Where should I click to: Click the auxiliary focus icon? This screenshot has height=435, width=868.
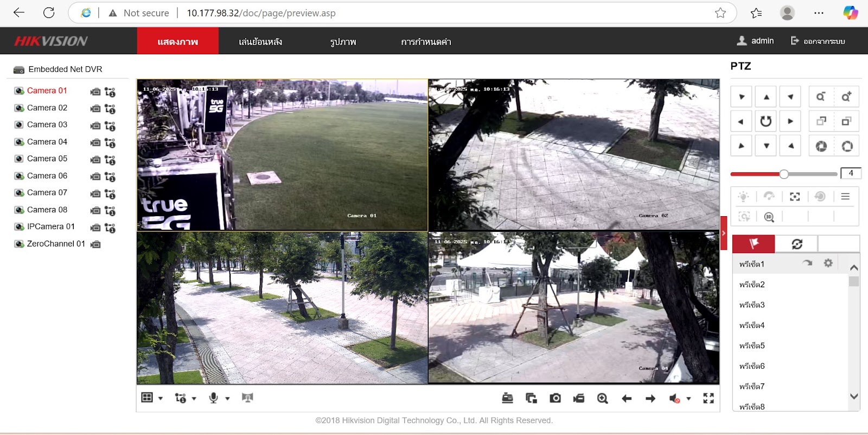(795, 197)
